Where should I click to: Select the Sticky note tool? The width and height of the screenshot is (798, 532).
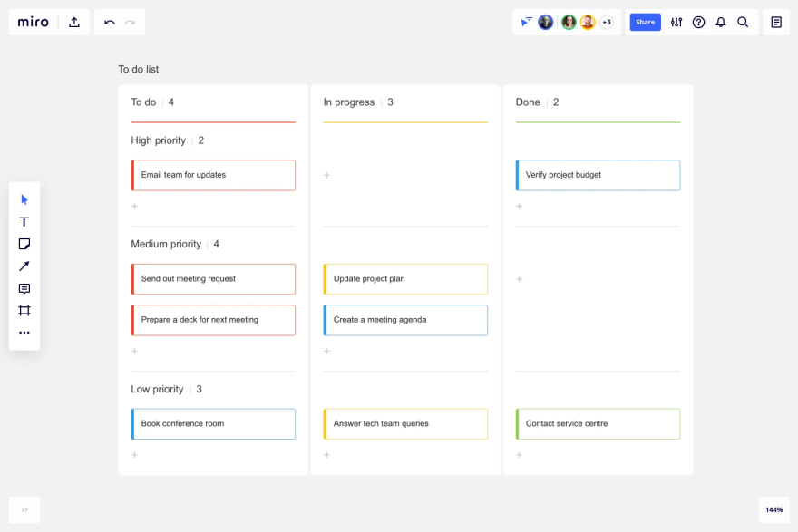pyautogui.click(x=24, y=244)
